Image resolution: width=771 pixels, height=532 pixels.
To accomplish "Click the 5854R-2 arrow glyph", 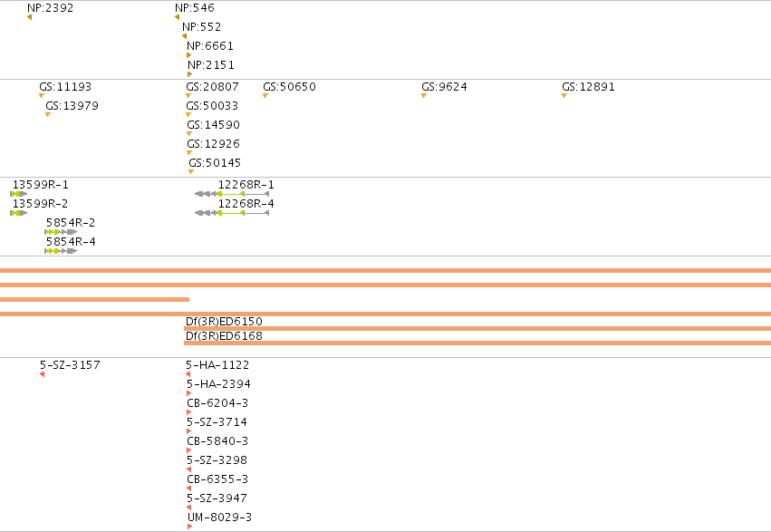I will [x=61, y=232].
